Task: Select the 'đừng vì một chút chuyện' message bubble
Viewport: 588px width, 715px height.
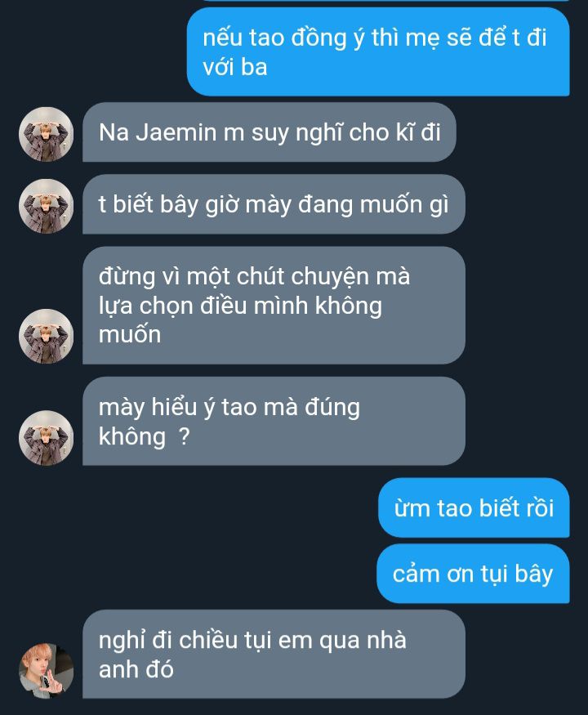Action: tap(274, 306)
